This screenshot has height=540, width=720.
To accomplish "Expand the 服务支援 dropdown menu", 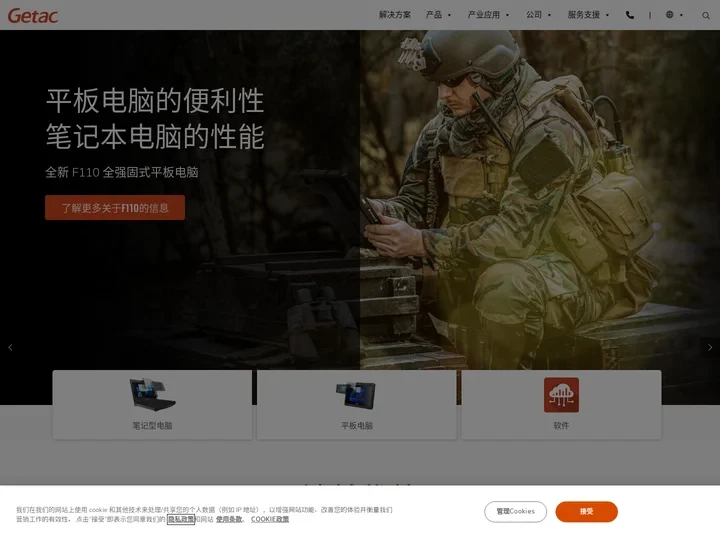I will coord(588,15).
